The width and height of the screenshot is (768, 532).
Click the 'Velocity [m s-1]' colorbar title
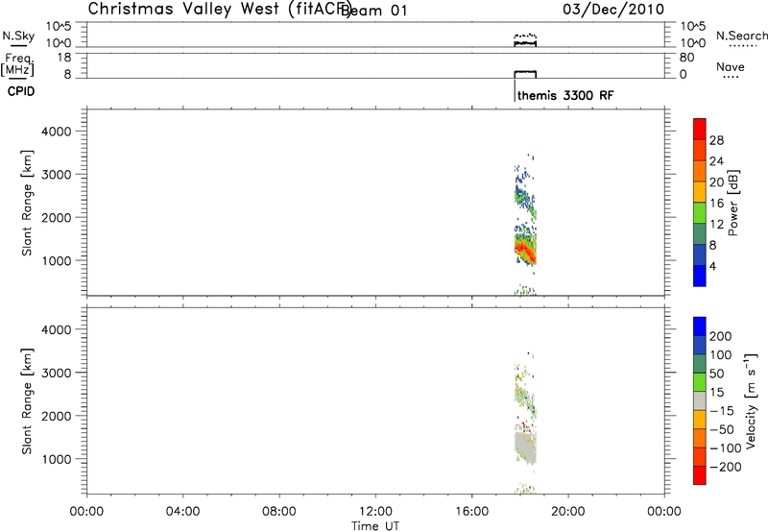(751, 400)
